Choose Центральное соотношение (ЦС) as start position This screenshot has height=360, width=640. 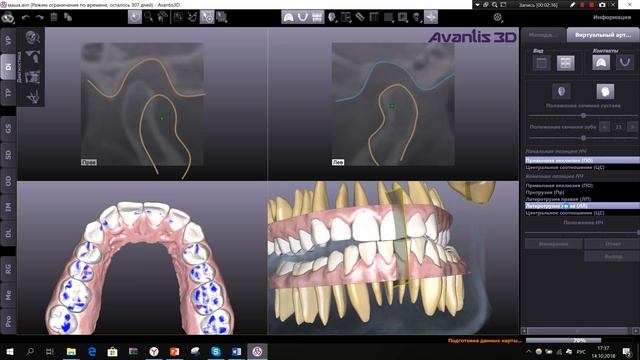point(582,167)
